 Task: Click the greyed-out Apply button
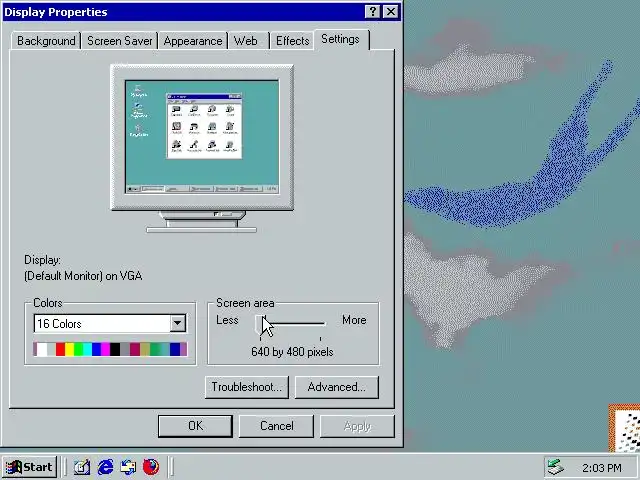click(x=357, y=426)
